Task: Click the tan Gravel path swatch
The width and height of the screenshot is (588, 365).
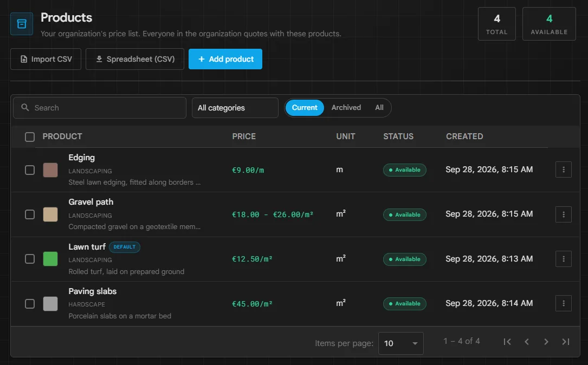Action: pyautogui.click(x=50, y=214)
